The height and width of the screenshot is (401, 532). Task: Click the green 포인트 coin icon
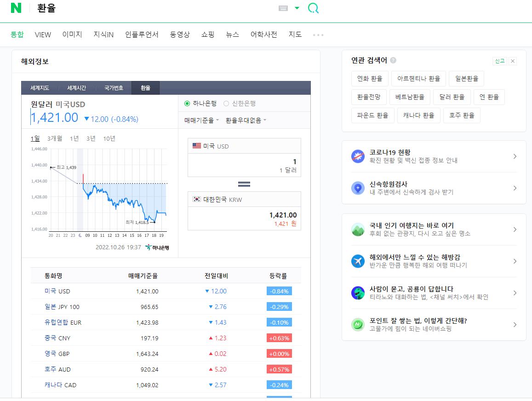[358, 325]
